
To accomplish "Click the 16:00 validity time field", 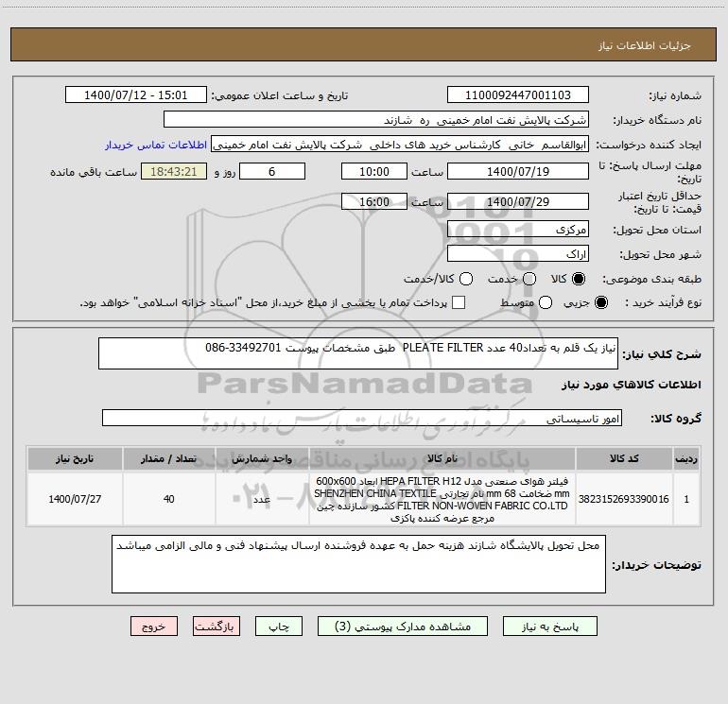I will point(374,201).
